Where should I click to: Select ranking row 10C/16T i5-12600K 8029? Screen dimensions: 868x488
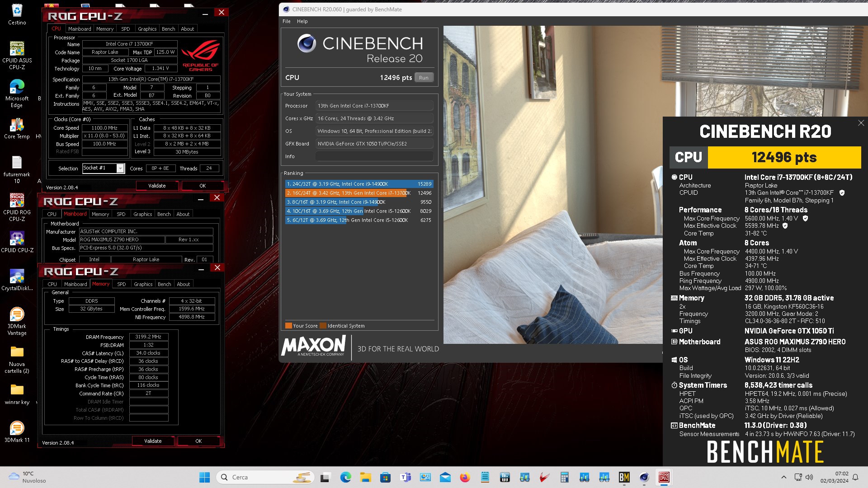coord(359,211)
